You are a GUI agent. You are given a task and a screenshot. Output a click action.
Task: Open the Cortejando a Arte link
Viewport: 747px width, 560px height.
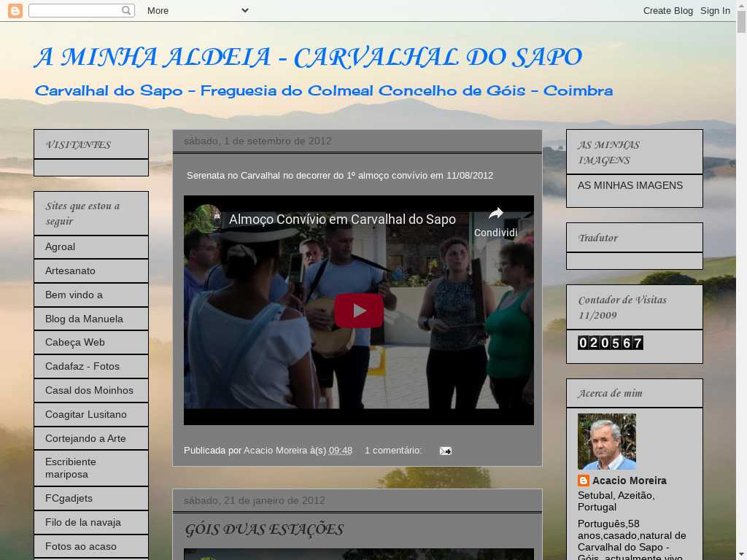click(85, 438)
